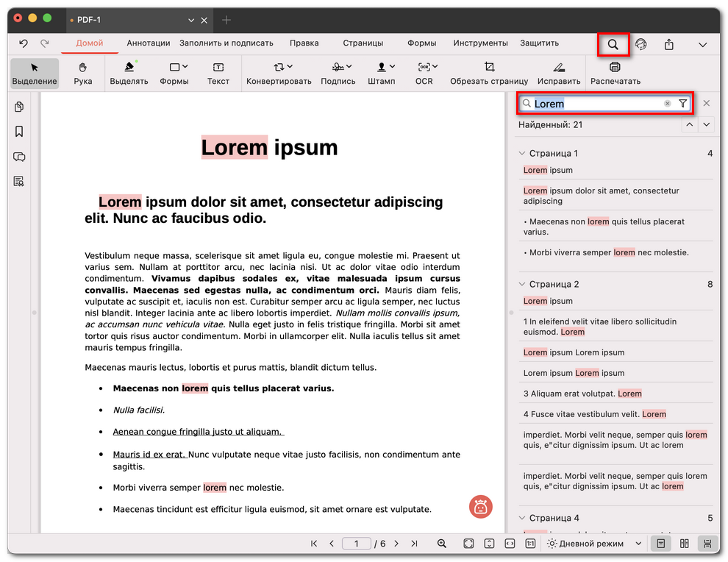Select the Hand tool in the toolbar

[x=82, y=73]
